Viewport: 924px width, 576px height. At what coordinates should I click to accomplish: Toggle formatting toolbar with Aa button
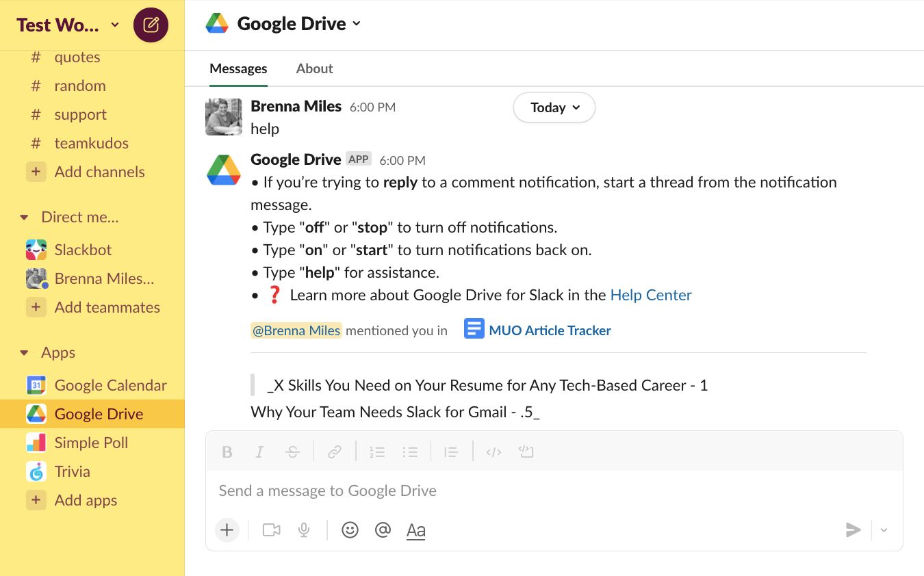pyautogui.click(x=415, y=530)
